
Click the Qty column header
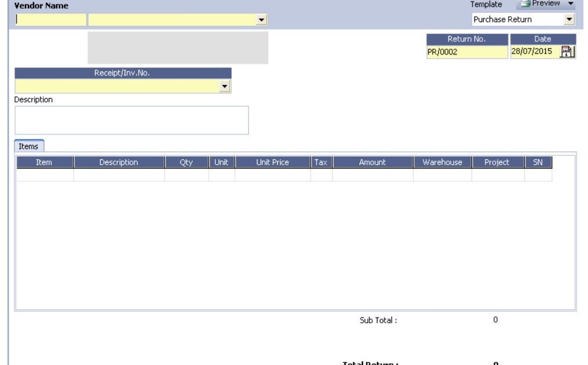186,163
